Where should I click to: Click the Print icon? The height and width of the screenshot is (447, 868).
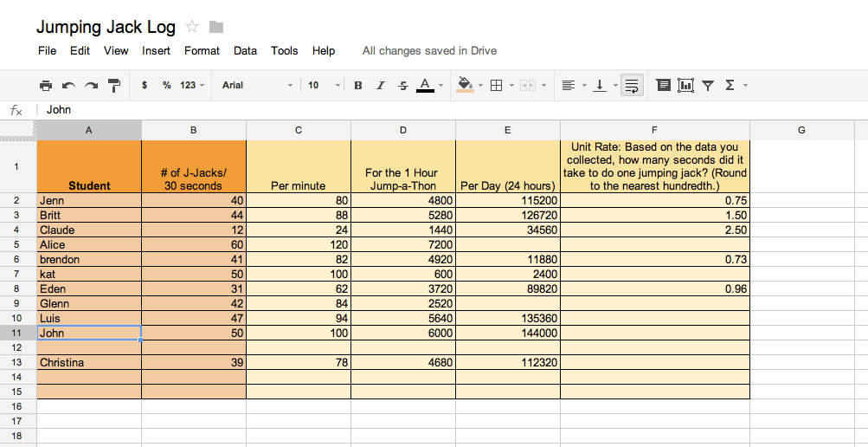[x=46, y=85]
